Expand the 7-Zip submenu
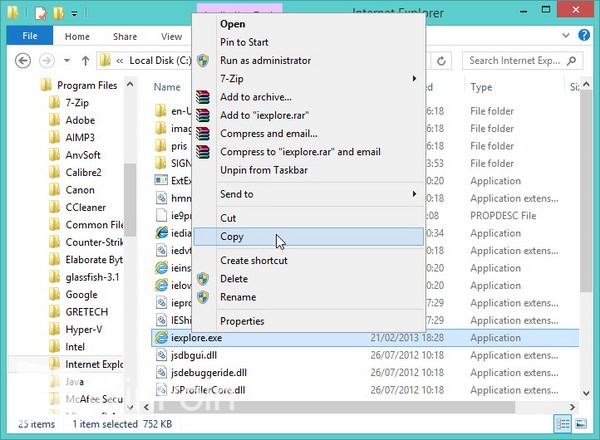The width and height of the screenshot is (600, 440). [308, 79]
